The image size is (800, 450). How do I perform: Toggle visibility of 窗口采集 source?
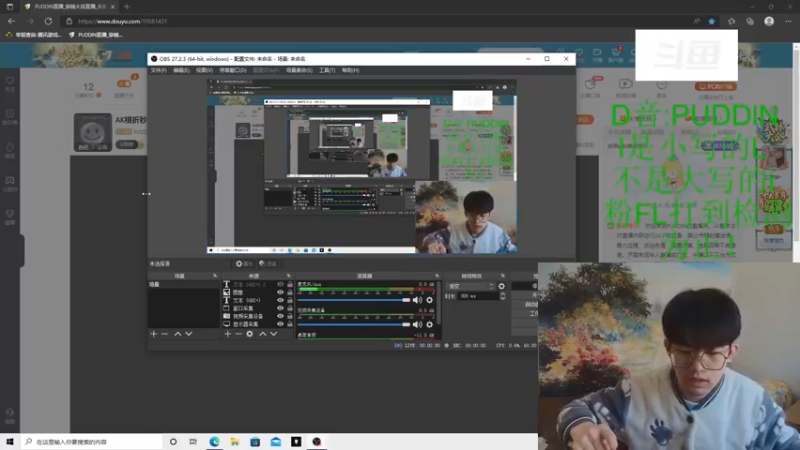click(x=280, y=308)
